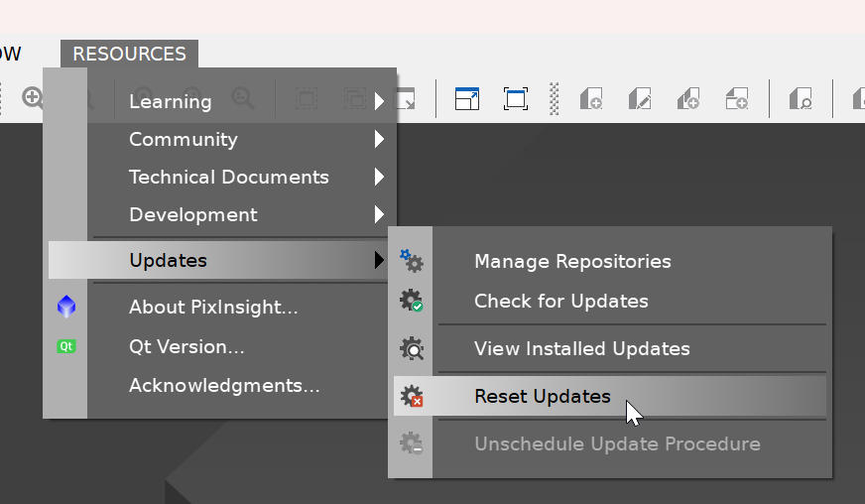Click the Reset Updates gear-red-x icon
Screen dimensions: 865x504
pyautogui.click(x=412, y=397)
